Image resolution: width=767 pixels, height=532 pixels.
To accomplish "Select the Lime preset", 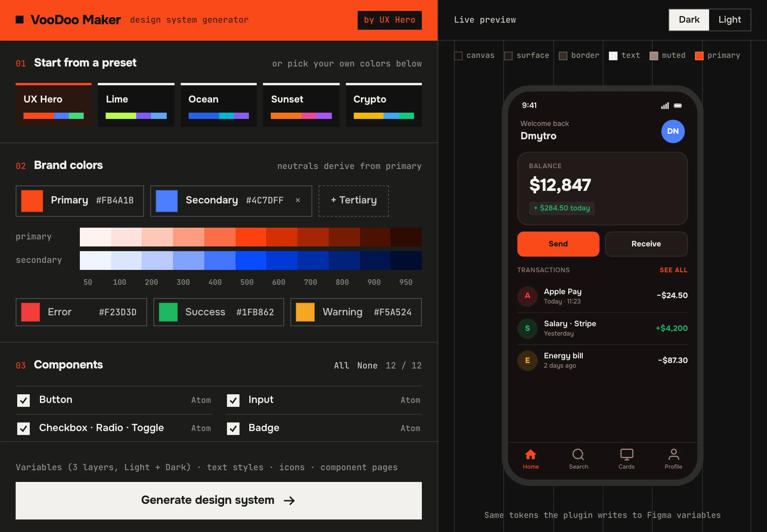I will [x=136, y=105].
